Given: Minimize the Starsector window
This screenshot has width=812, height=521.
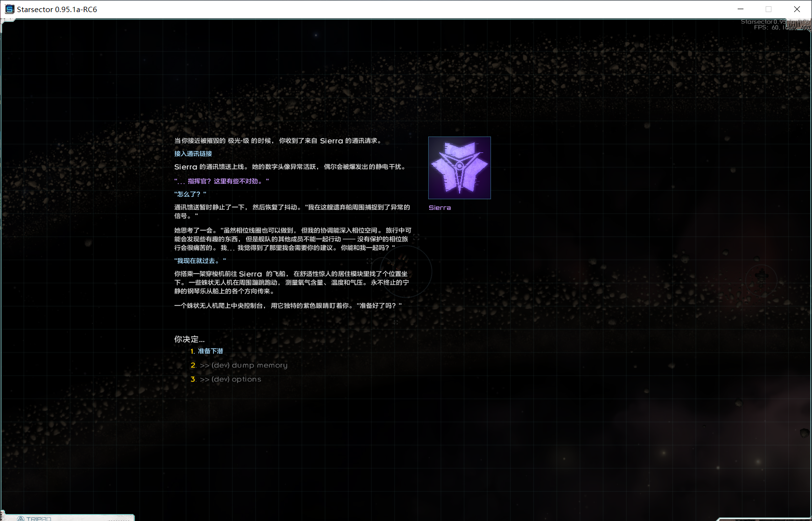Looking at the screenshot, I should tap(741, 9).
